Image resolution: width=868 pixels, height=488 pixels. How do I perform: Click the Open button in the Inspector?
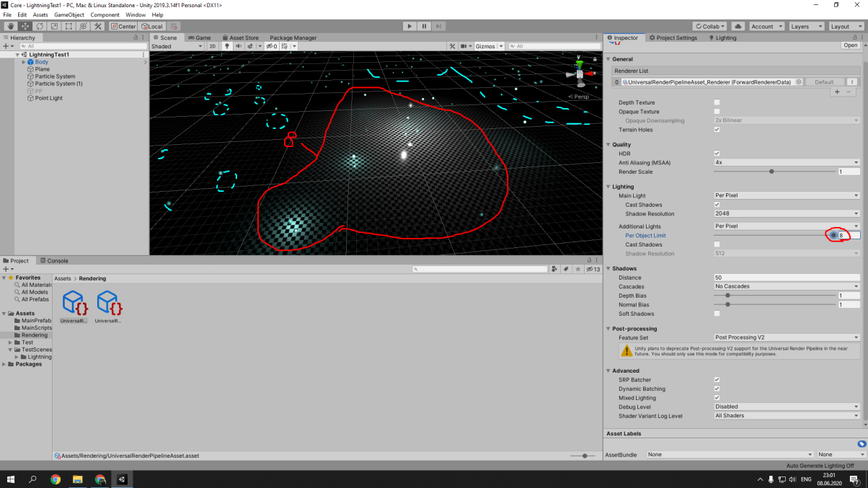pyautogui.click(x=851, y=45)
